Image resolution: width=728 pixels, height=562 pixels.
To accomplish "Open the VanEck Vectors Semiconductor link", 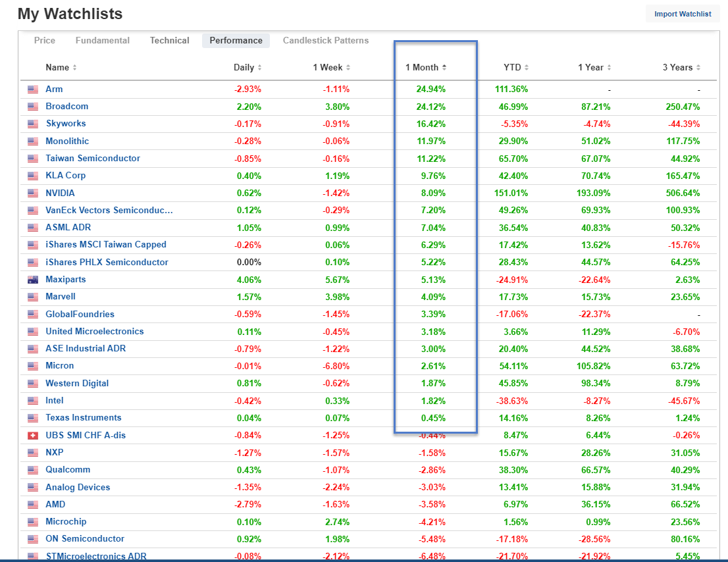I will coord(109,210).
